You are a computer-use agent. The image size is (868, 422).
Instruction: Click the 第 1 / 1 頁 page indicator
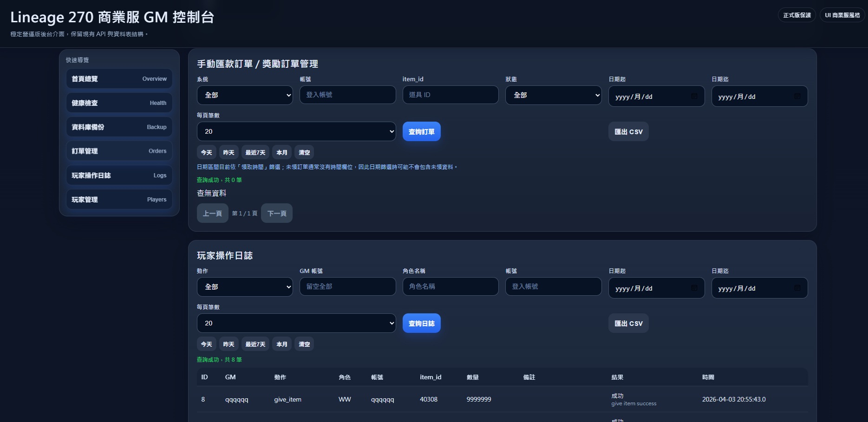[x=245, y=214]
